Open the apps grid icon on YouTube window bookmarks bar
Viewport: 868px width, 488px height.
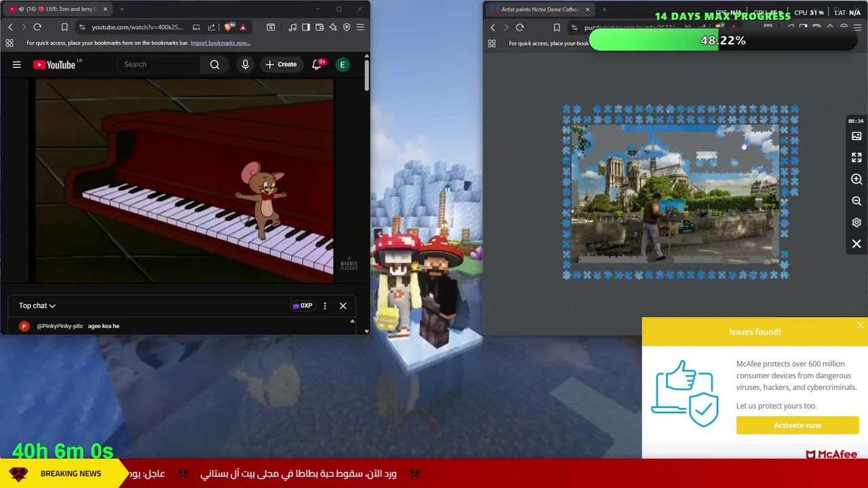coord(9,43)
